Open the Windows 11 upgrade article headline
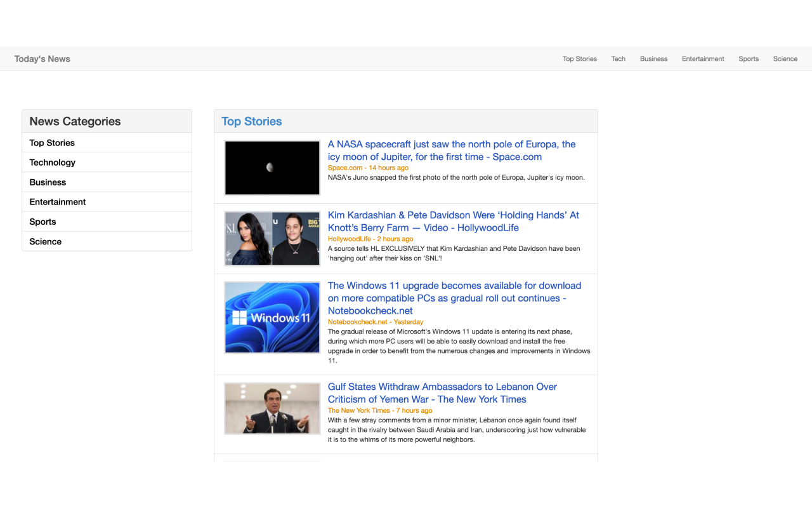 tap(454, 298)
